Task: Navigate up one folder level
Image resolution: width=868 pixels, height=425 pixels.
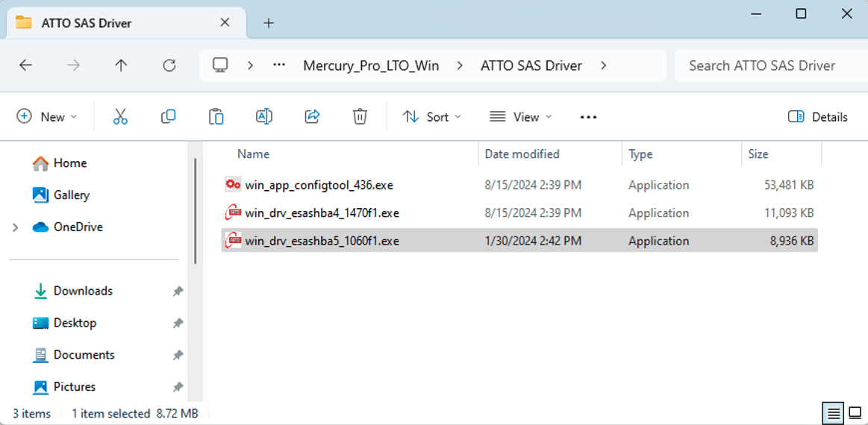Action: (x=121, y=66)
